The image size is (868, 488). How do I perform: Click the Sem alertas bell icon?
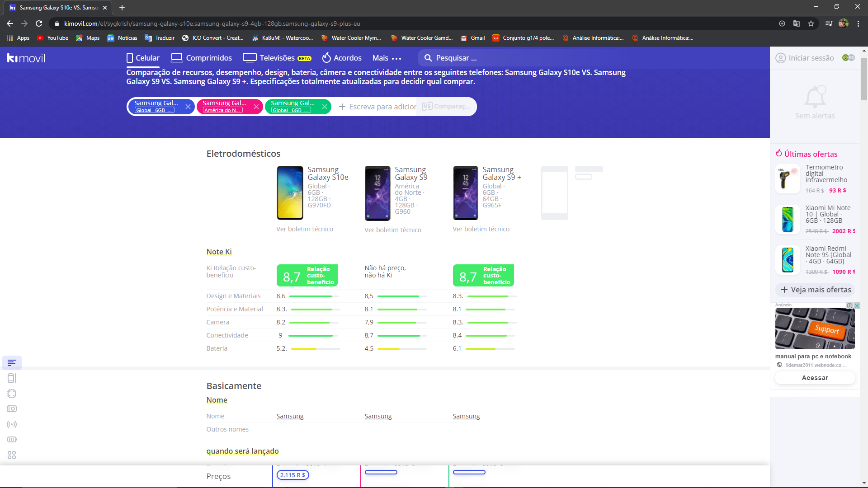pyautogui.click(x=815, y=97)
